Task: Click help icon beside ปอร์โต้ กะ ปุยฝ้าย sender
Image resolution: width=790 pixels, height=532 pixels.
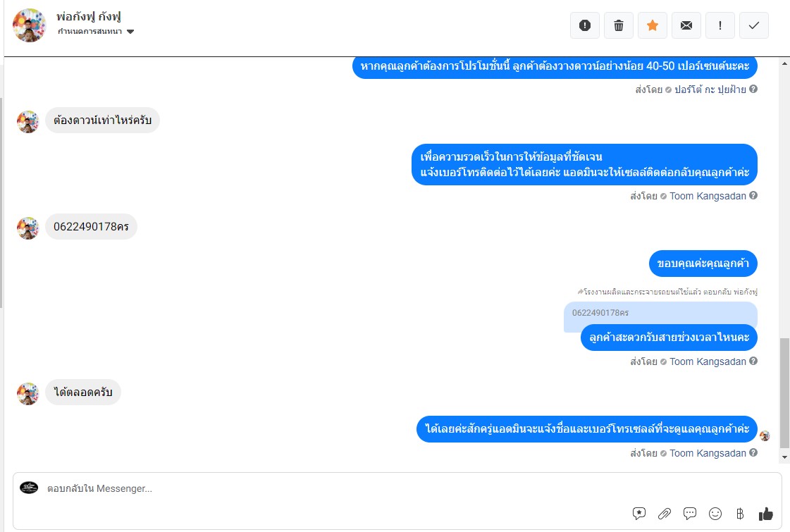Action: coord(753,89)
